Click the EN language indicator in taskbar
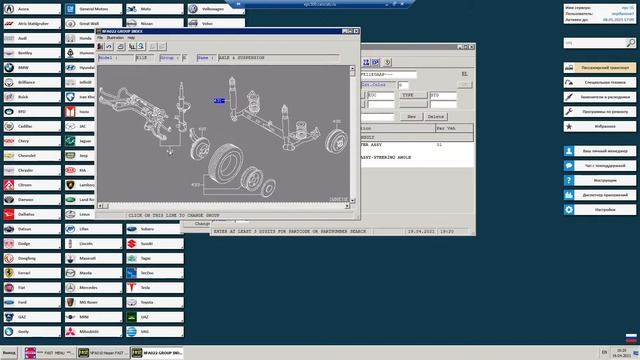Screen dimensions: 640x360 [x=604, y=352]
